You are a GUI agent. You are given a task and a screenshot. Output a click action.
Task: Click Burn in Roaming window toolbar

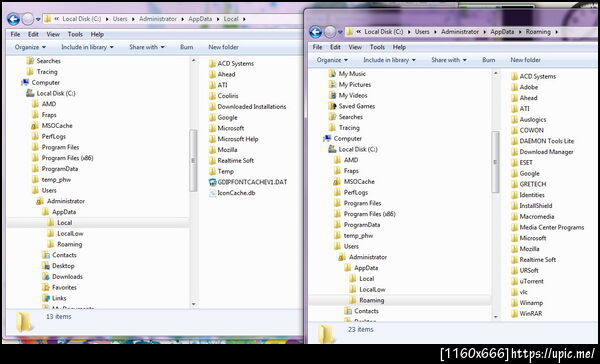click(x=489, y=60)
